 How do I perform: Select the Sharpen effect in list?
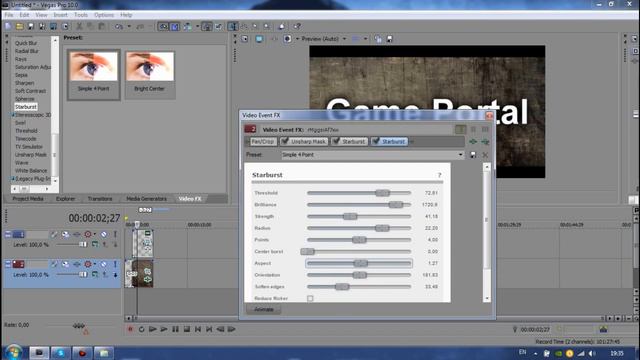point(24,83)
